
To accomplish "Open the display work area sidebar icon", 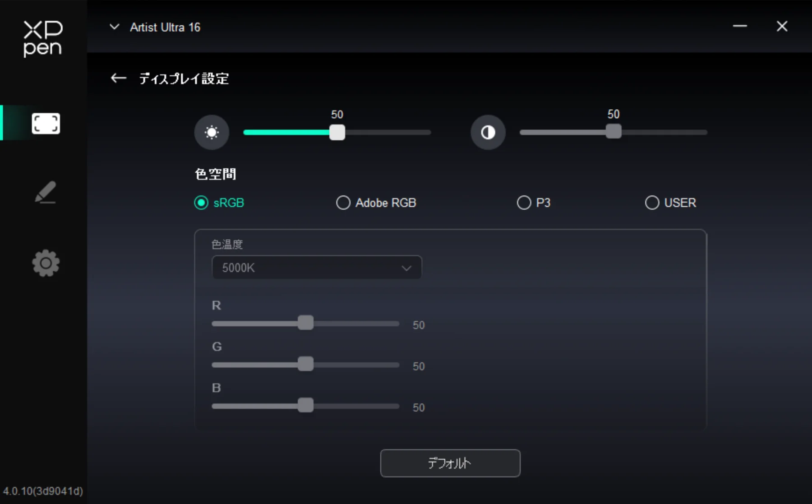I will 46,123.
